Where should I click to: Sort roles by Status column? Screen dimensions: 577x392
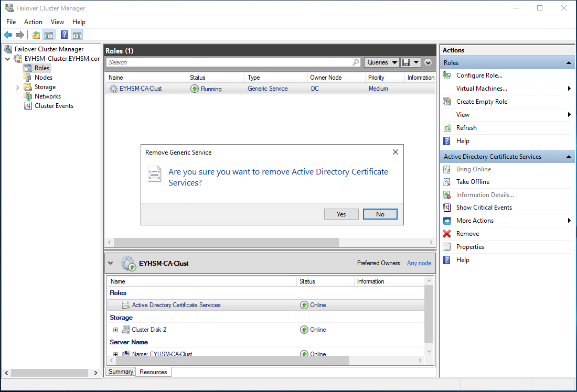(x=216, y=78)
